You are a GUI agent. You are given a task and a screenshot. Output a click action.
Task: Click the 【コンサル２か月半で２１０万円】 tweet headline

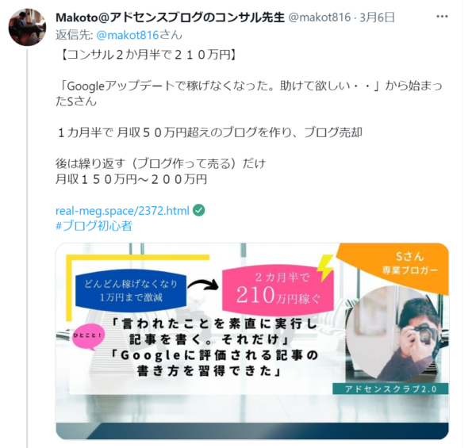(148, 56)
